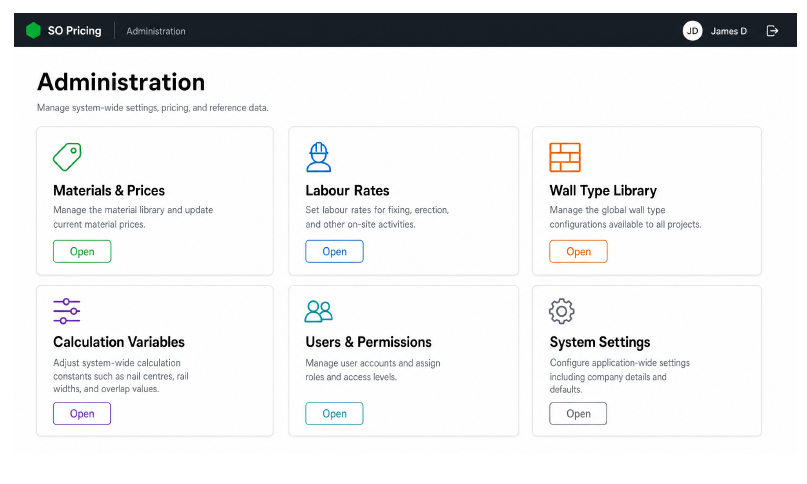Click the Calculation Variables sliders icon
Image resolution: width=807 pixels, height=484 pixels.
pyautogui.click(x=66, y=311)
